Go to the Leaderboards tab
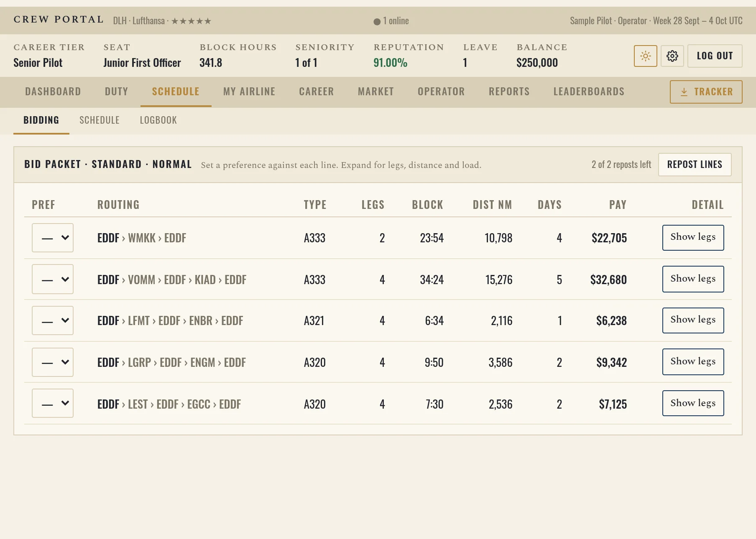This screenshot has height=539, width=756. 589,92
